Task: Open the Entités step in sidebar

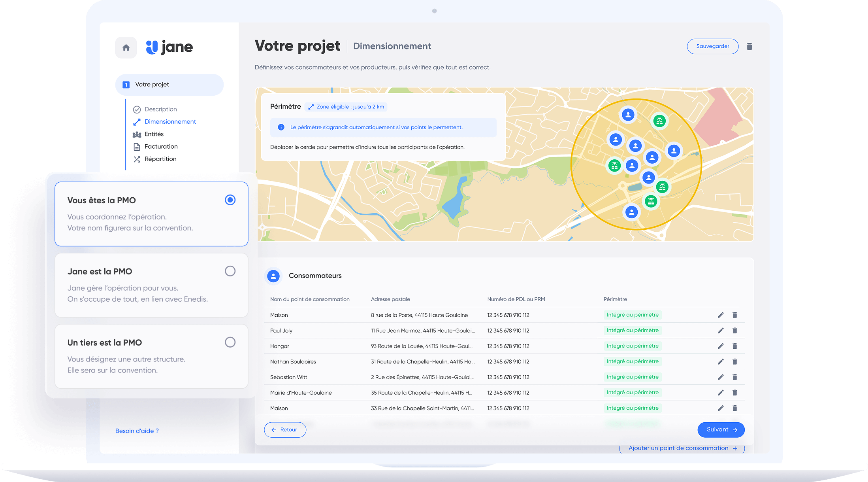Action: tap(154, 134)
